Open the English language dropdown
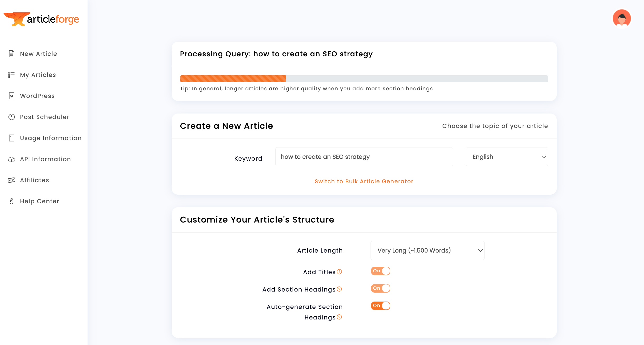 coord(507,157)
